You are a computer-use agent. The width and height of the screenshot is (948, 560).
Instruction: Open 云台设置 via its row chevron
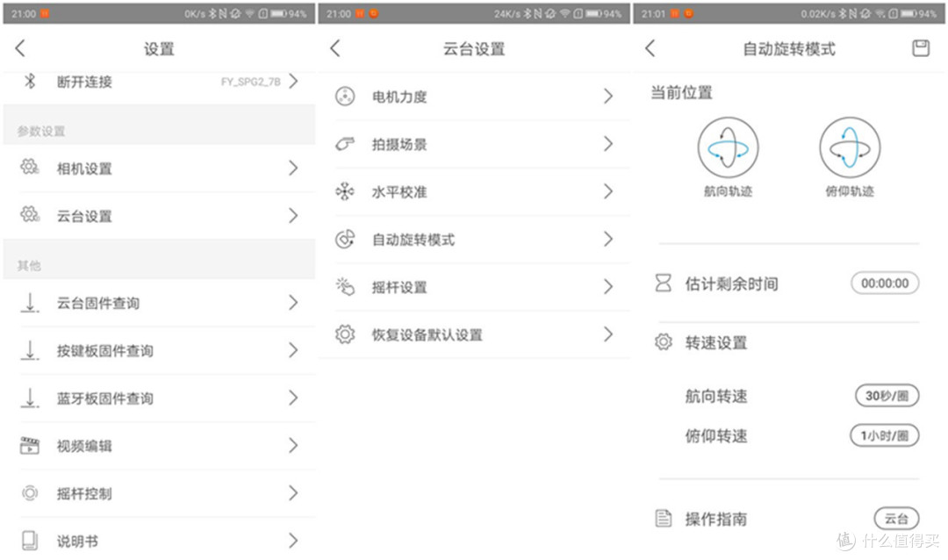point(294,215)
